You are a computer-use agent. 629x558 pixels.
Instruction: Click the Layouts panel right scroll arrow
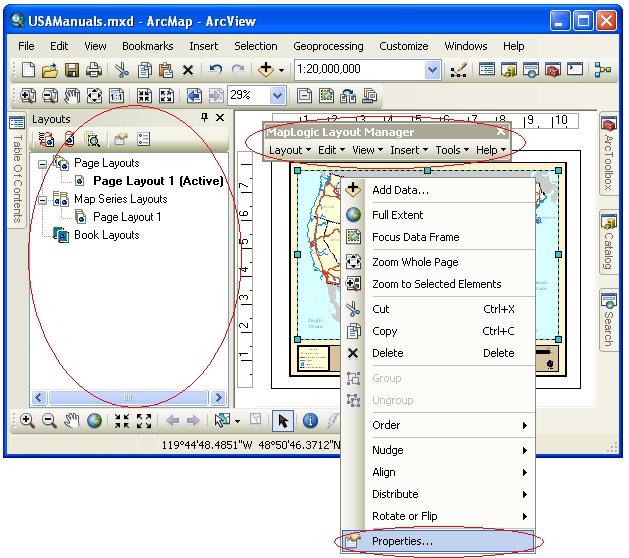coord(218,398)
